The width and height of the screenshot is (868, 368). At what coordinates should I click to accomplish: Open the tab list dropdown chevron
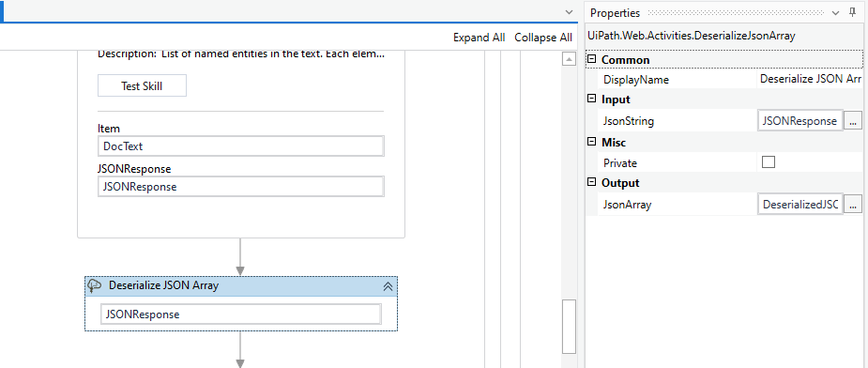(569, 11)
